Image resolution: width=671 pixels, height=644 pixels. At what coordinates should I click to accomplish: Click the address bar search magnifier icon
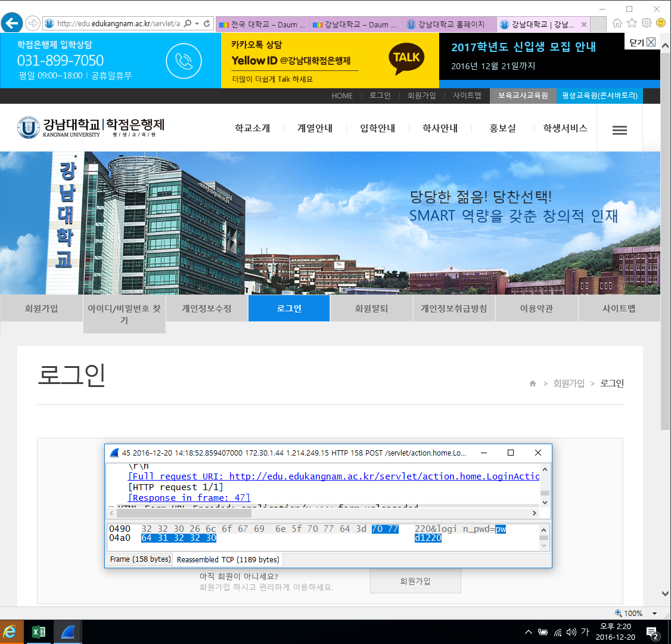(188, 23)
